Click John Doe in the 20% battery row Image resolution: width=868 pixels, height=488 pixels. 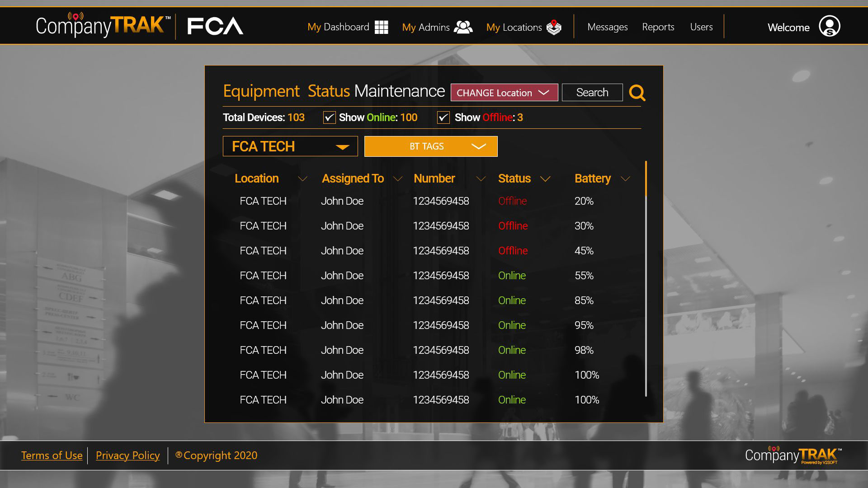tap(342, 201)
